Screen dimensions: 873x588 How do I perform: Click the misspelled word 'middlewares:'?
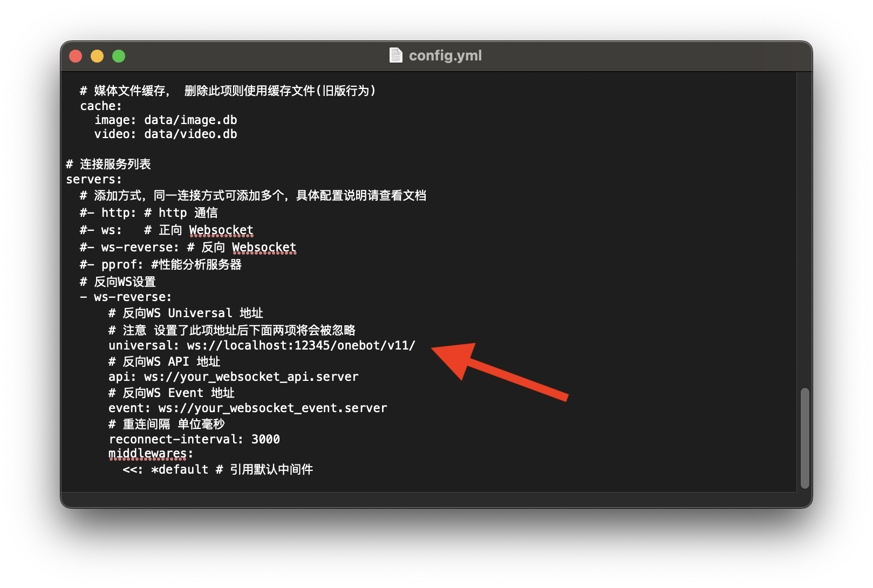151,453
